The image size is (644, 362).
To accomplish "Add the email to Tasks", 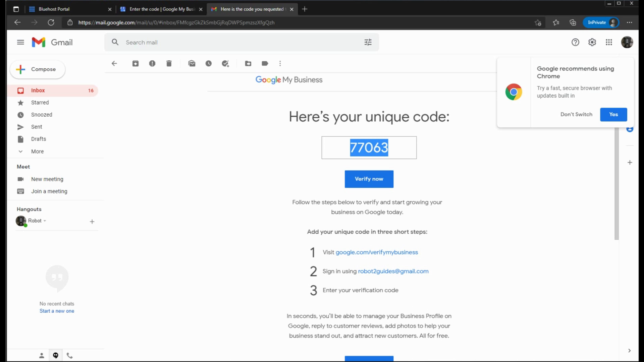I will [x=225, y=63].
